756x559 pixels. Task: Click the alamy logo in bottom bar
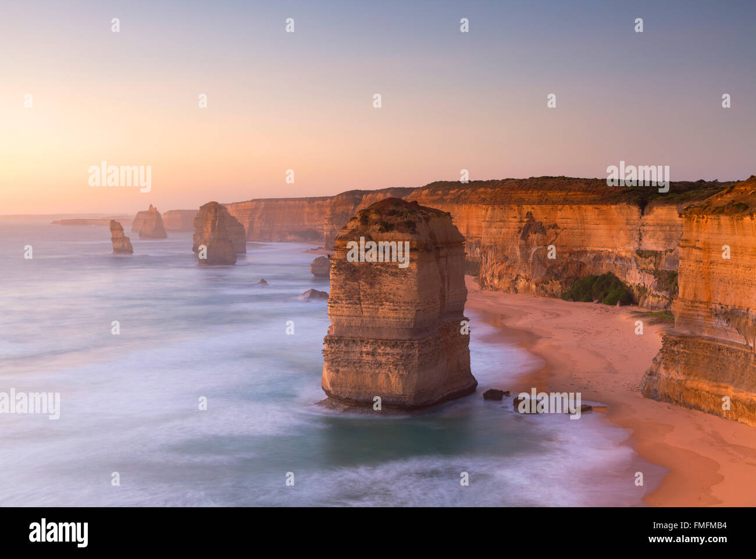click(x=58, y=533)
